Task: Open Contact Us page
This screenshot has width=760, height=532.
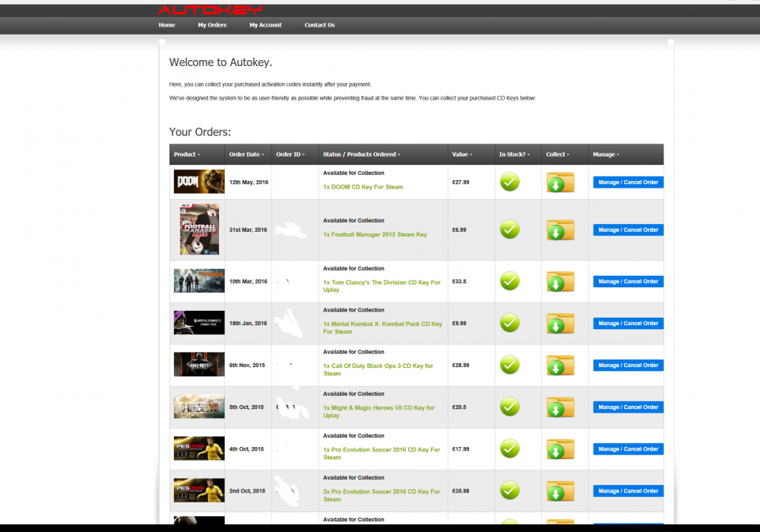Action: 319,25
